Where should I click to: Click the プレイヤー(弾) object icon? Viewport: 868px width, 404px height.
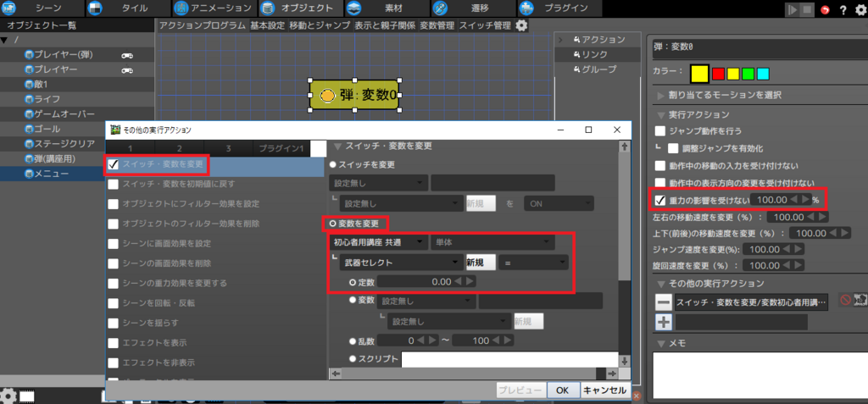29,55
